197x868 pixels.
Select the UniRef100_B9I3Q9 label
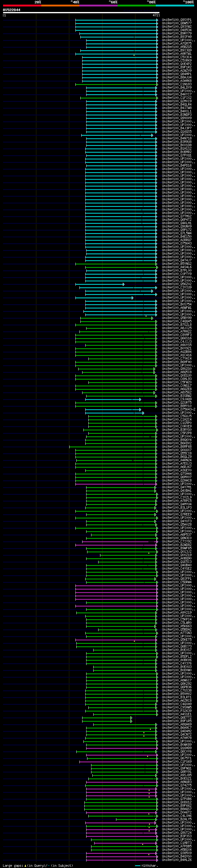pyautogui.click(x=176, y=50)
